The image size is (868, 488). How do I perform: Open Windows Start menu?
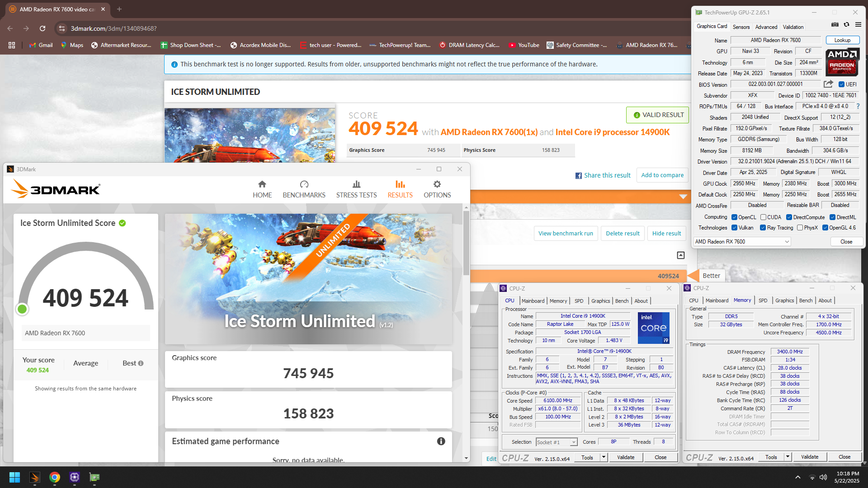14,477
